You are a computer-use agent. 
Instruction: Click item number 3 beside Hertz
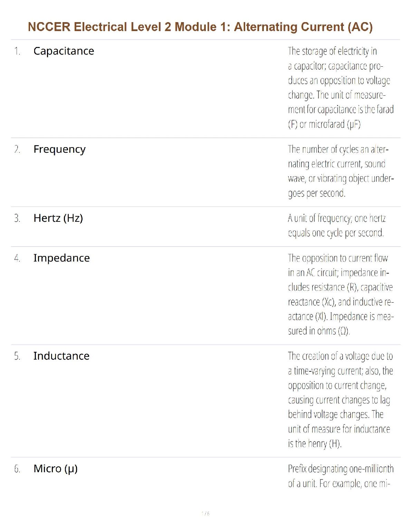coord(17,218)
